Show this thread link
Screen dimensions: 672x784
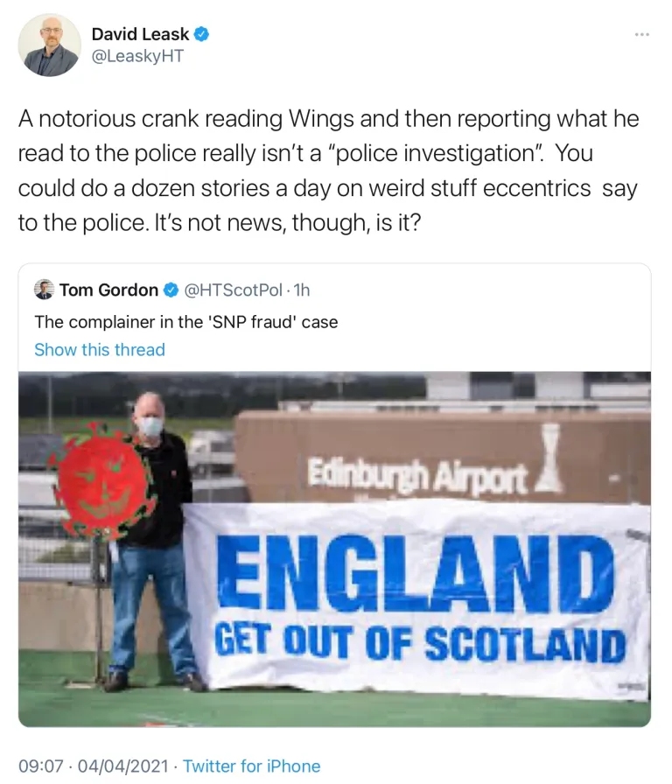pos(100,349)
